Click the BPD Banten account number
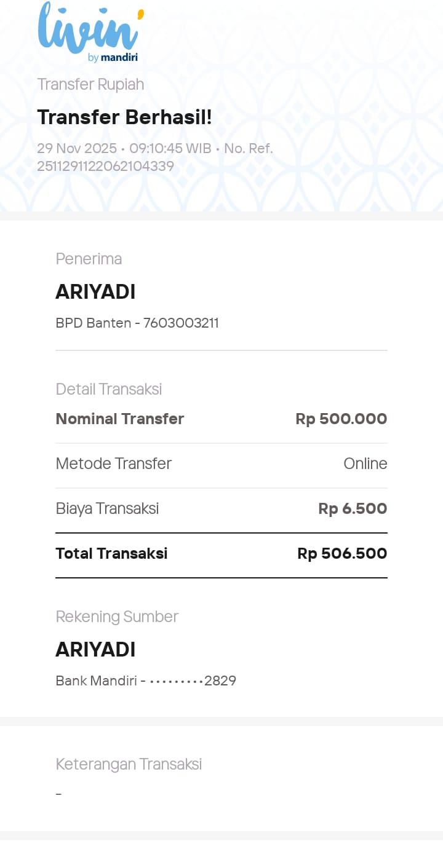The width and height of the screenshot is (443, 868). (x=137, y=323)
